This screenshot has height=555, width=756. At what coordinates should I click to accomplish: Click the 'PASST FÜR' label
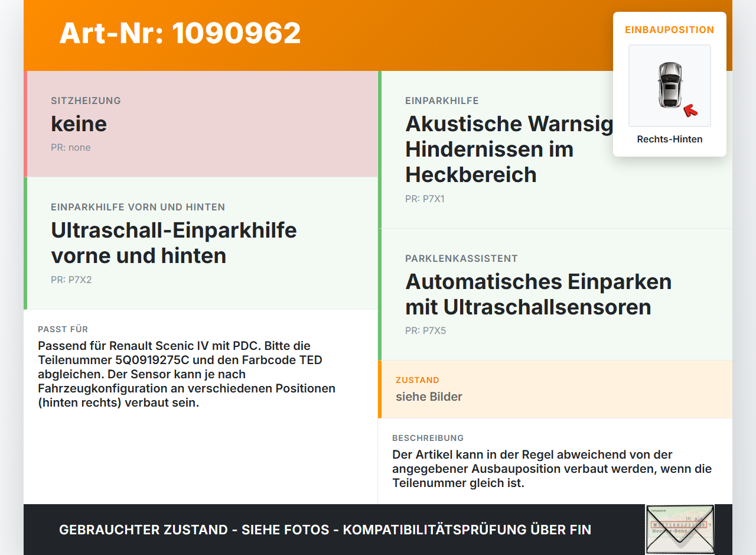tap(63, 329)
